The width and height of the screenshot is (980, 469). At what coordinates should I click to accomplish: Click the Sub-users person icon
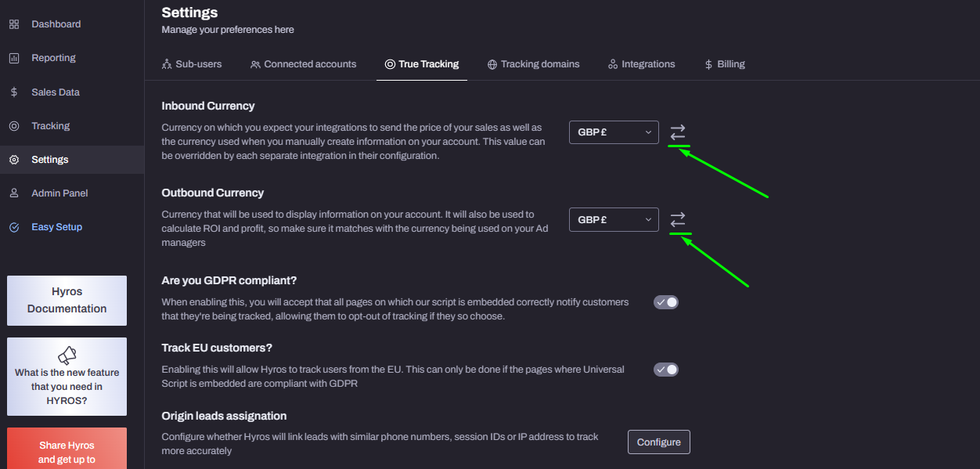click(x=167, y=63)
